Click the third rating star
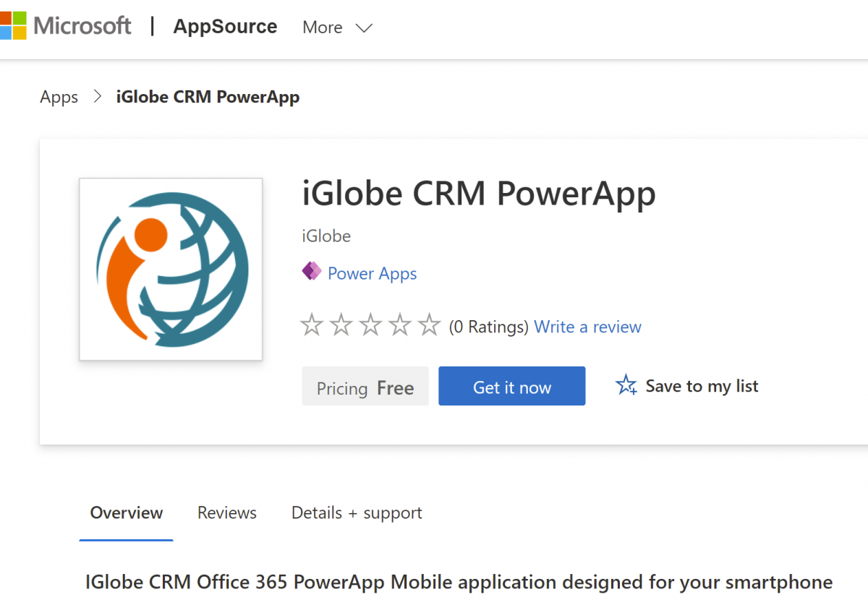The height and width of the screenshot is (605, 868). tap(370, 325)
